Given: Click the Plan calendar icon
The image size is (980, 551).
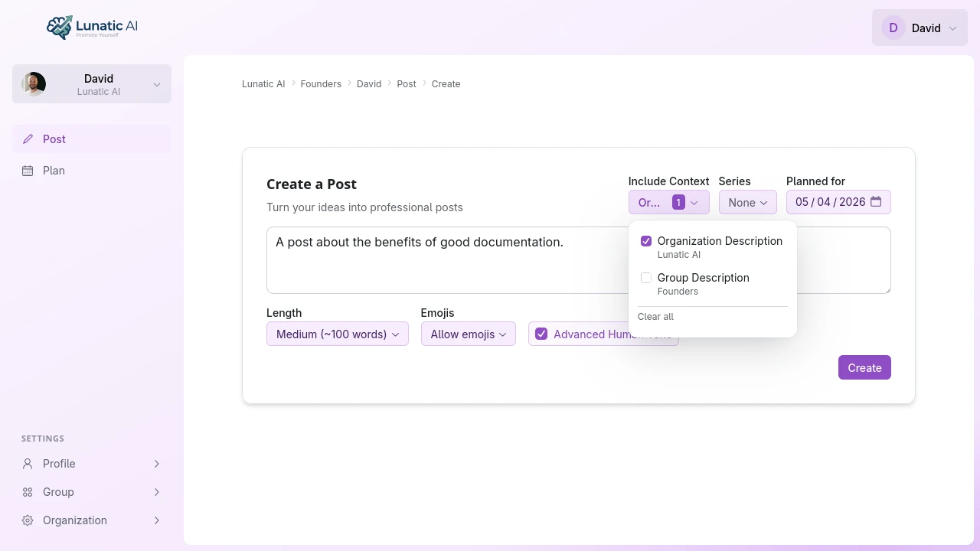Looking at the screenshot, I should 28,171.
